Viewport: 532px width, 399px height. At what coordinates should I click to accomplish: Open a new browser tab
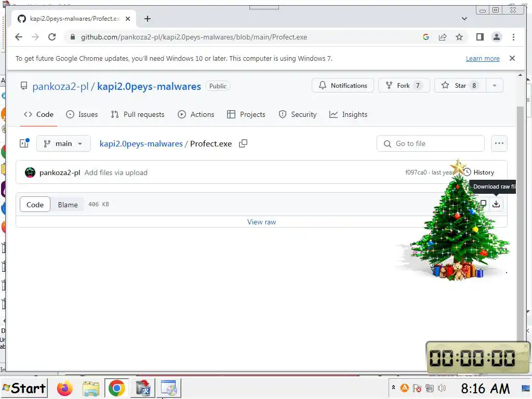pyautogui.click(x=147, y=19)
